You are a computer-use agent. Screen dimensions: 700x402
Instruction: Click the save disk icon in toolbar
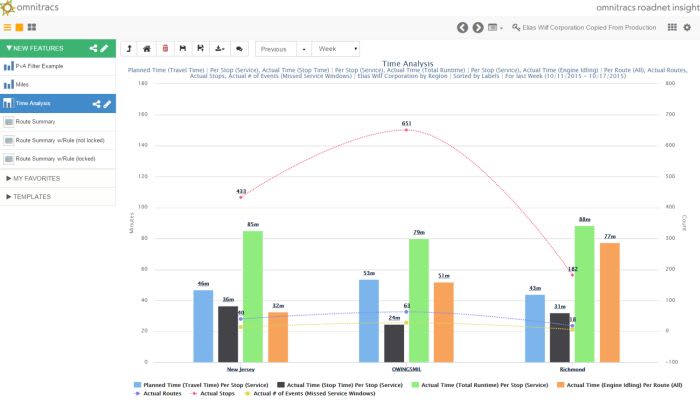(183, 48)
